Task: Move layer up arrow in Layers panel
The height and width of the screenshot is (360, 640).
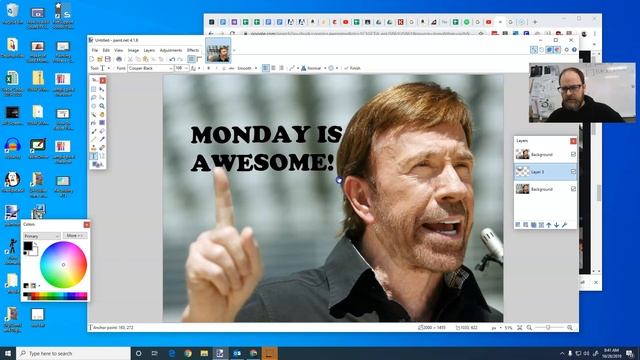Action: click(549, 225)
